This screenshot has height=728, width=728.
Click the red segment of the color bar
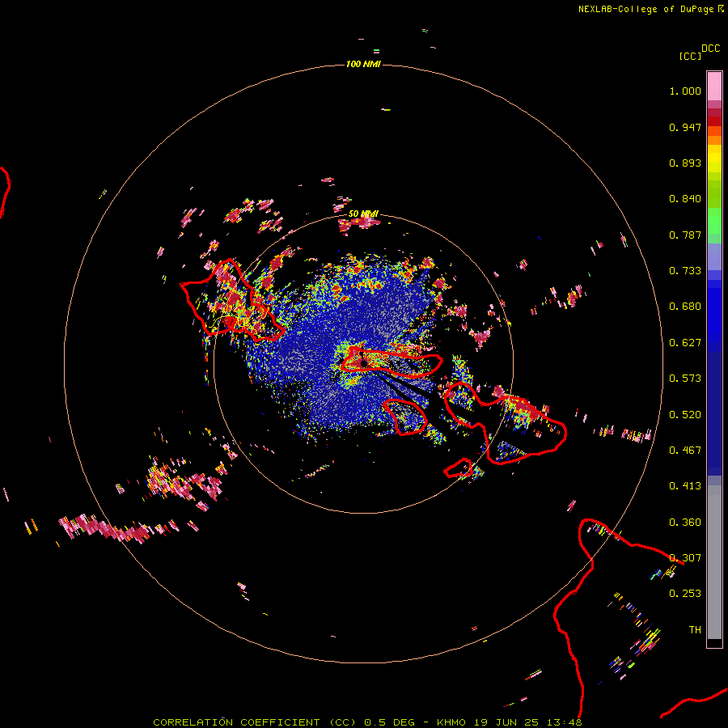714,121
